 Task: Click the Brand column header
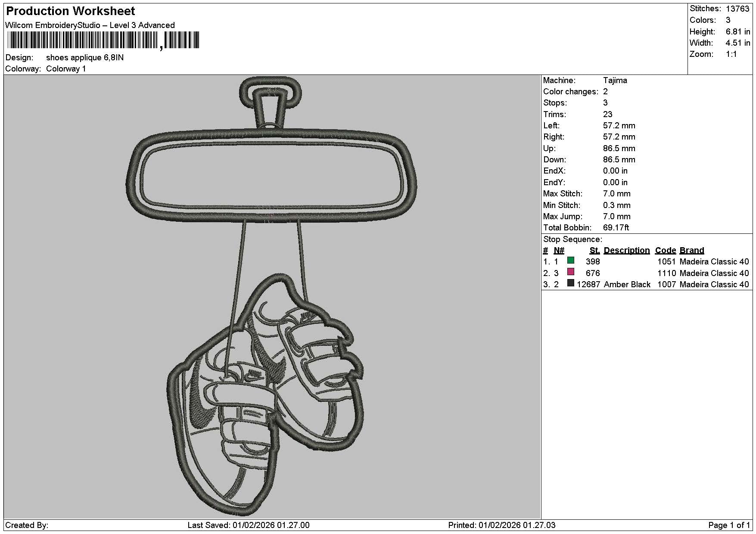coord(692,251)
